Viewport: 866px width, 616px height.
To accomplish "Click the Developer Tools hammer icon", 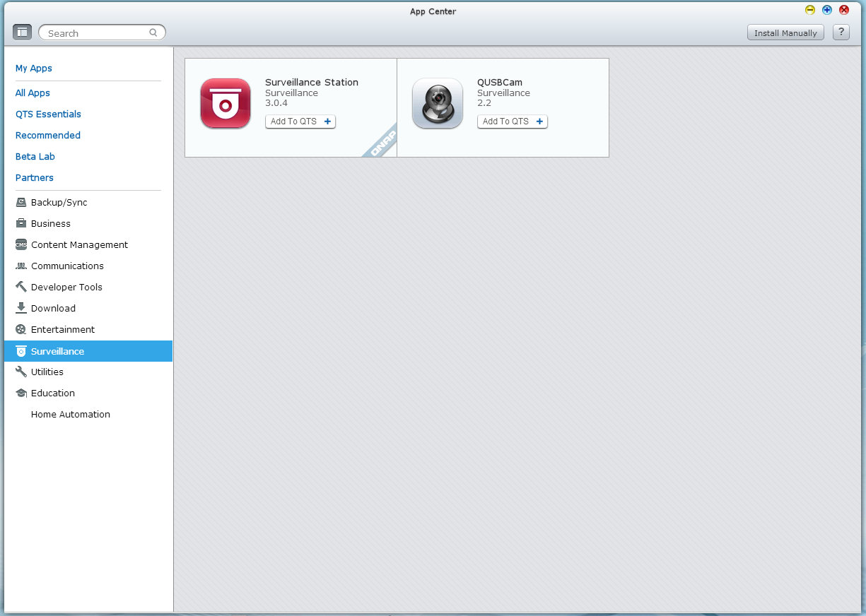I will 21,287.
